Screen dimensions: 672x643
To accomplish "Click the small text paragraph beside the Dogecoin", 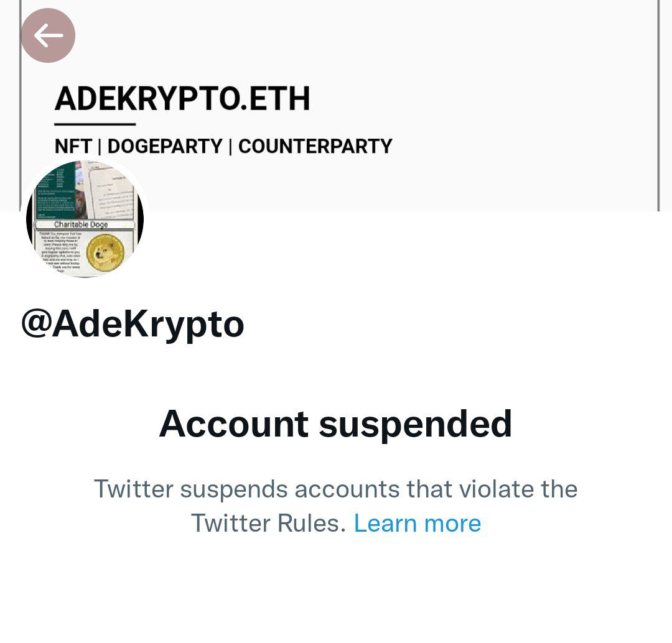I will point(60,252).
